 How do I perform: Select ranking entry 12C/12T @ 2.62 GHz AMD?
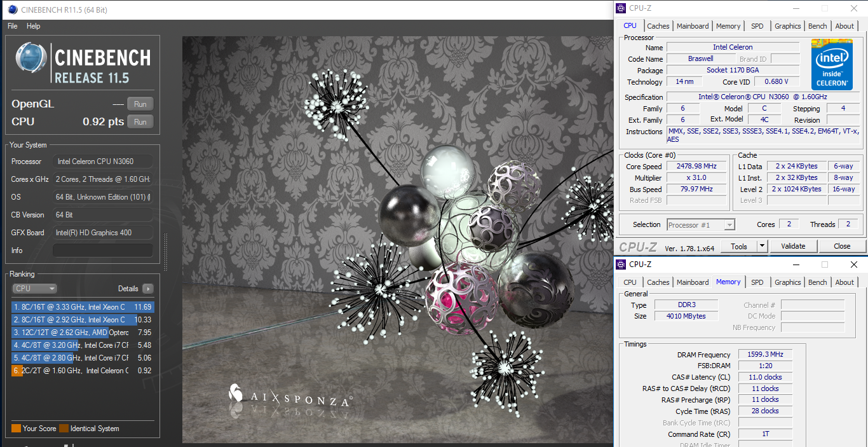click(x=83, y=333)
